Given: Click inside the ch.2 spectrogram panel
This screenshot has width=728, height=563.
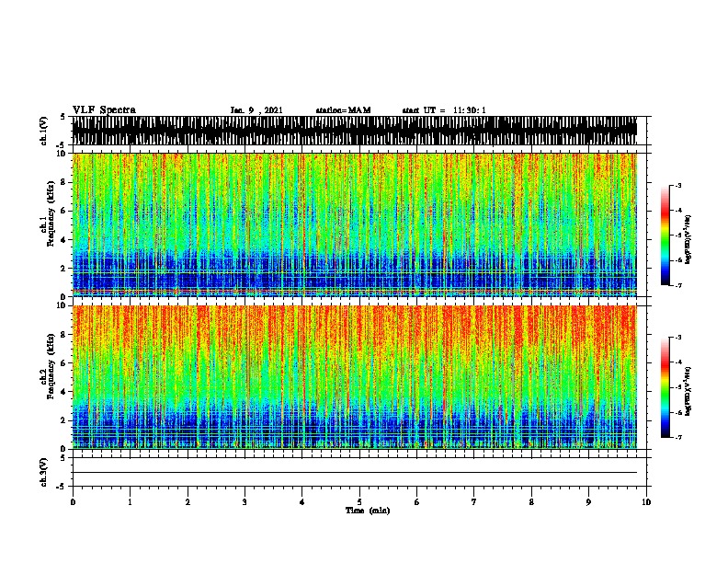Looking at the screenshot, I should (x=355, y=377).
